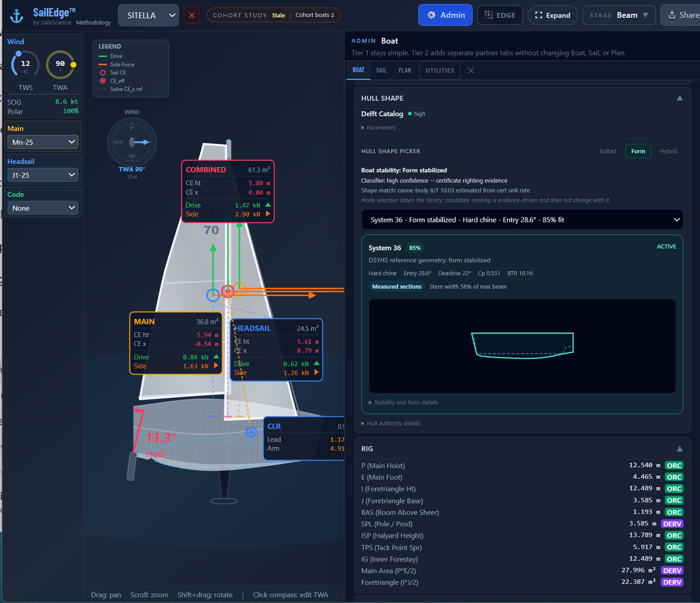Select the Form hull shape mode
This screenshot has height=603, width=700.
[x=638, y=151]
